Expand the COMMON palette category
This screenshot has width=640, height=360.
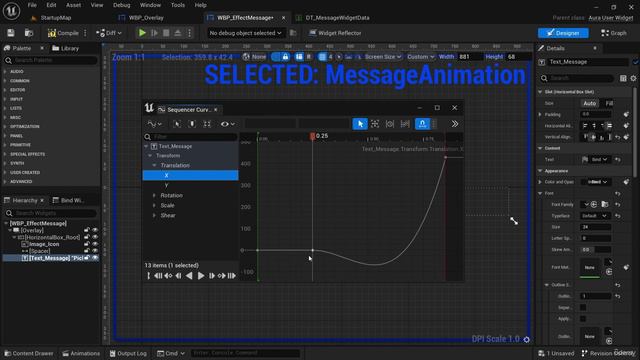point(20,81)
